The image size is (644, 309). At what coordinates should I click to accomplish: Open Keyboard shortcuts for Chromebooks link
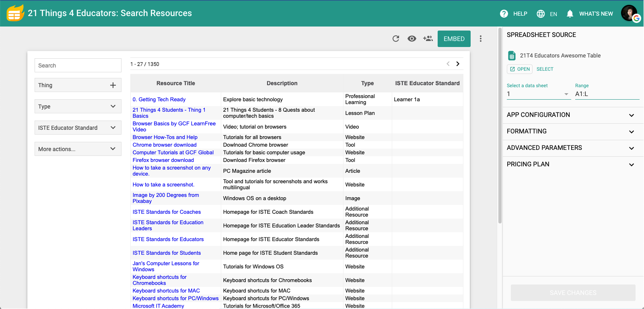click(x=160, y=280)
